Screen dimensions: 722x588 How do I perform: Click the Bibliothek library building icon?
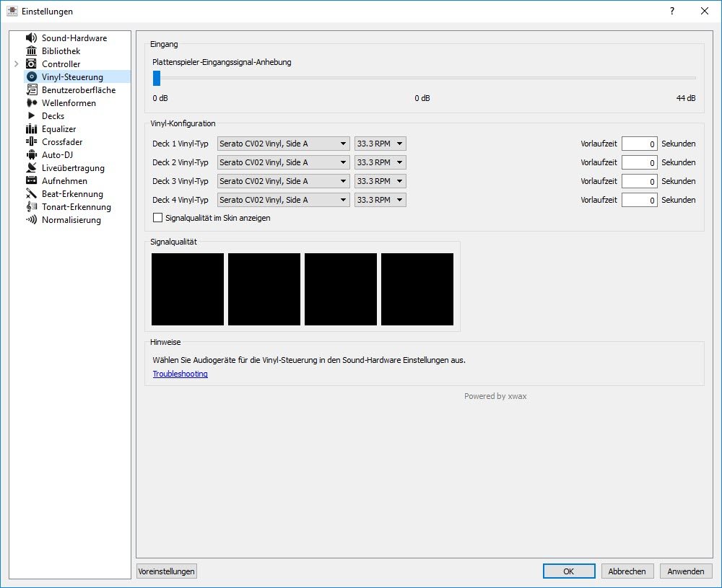click(31, 51)
